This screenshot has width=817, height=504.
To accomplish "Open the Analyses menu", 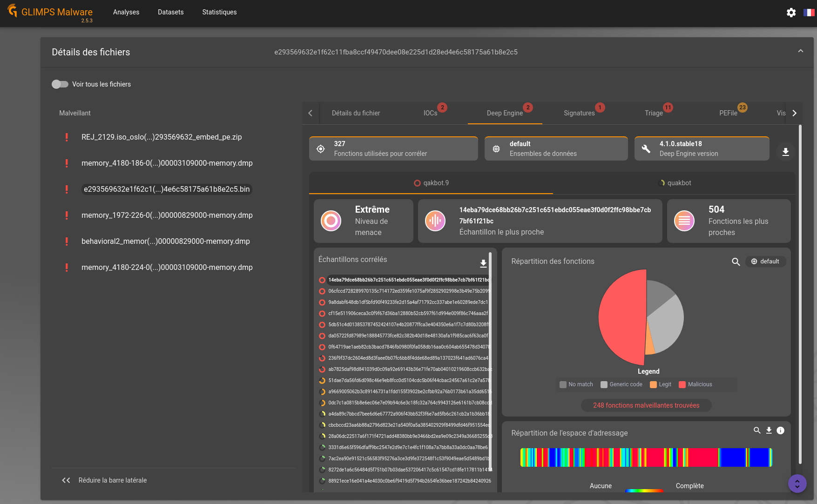I will pyautogui.click(x=126, y=12).
